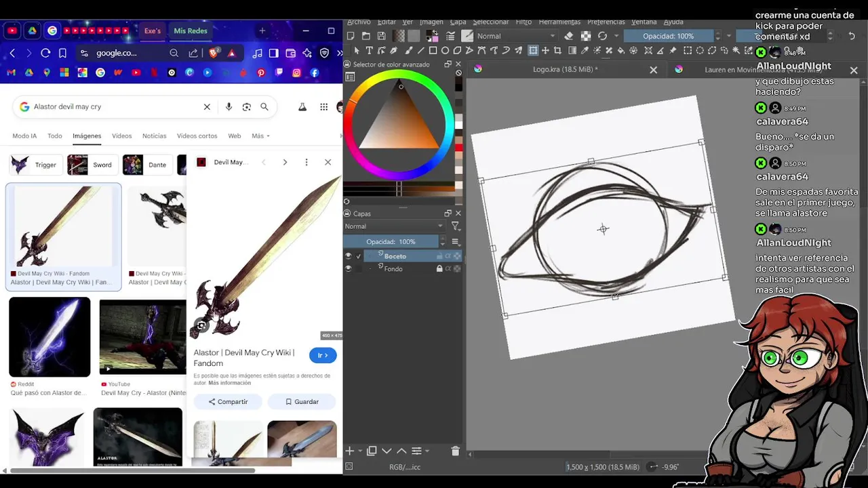
Task: Move the layer down in Capas panel
Action: [387, 451]
